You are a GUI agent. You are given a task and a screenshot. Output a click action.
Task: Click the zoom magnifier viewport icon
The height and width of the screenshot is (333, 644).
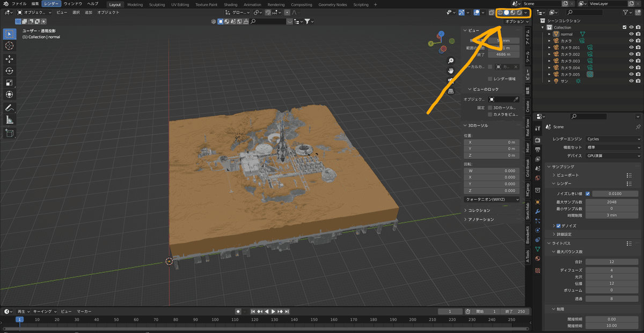(x=451, y=61)
